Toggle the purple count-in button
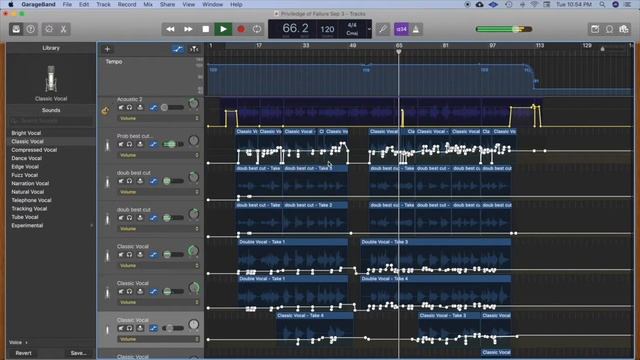The height and width of the screenshot is (360, 640). [401, 29]
